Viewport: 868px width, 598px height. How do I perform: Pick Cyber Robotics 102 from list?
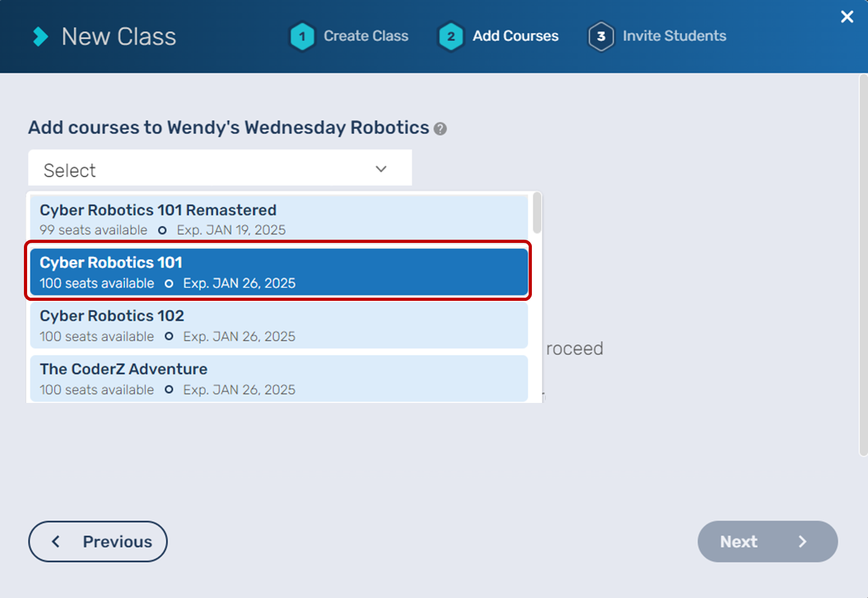(x=279, y=325)
